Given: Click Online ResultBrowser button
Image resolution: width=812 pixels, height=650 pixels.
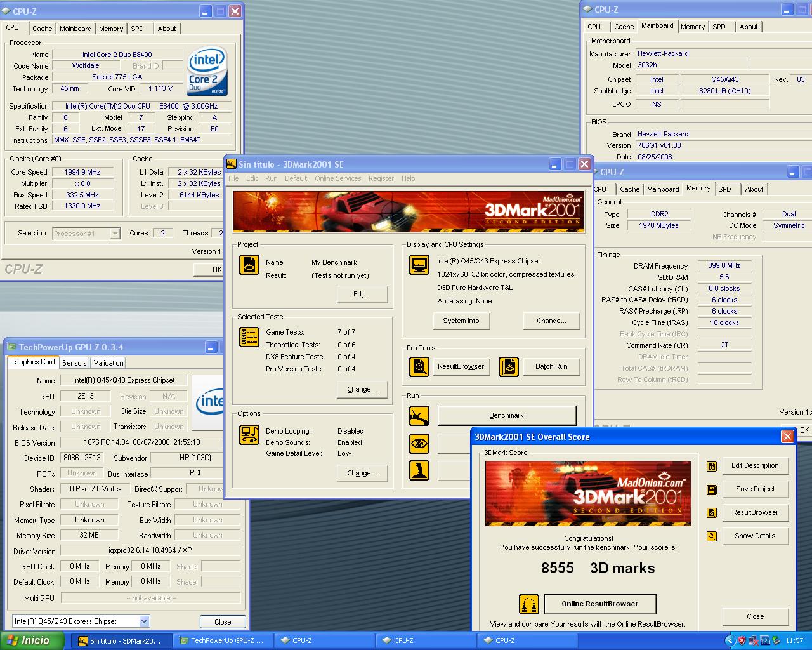Looking at the screenshot, I should (599, 604).
